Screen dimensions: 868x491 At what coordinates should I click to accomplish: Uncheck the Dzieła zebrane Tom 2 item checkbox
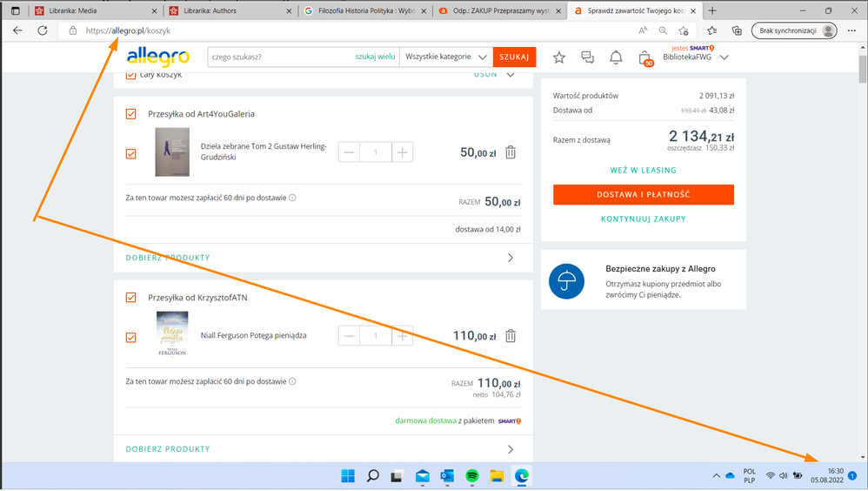point(130,153)
